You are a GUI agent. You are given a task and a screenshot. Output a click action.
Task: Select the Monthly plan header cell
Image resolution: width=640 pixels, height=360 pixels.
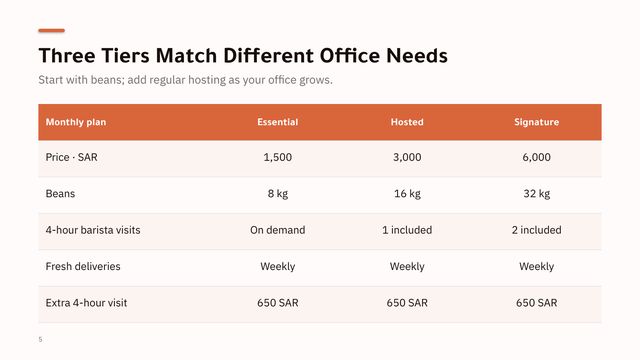click(x=76, y=122)
